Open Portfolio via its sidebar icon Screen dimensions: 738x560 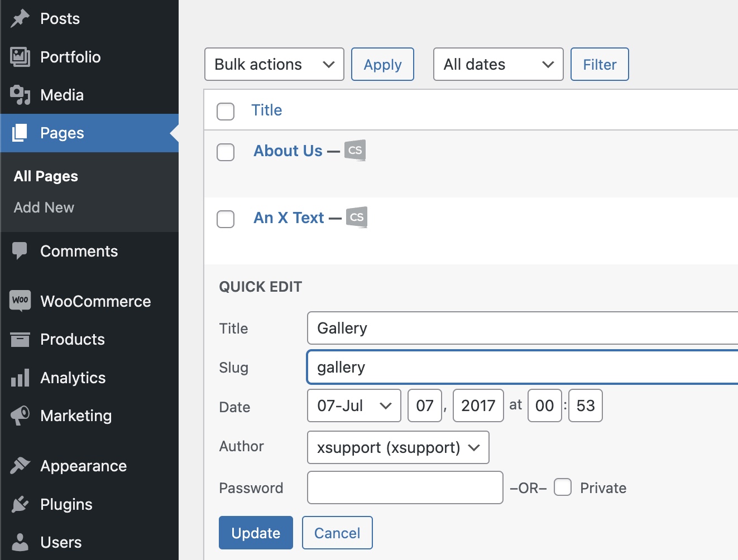(x=20, y=57)
